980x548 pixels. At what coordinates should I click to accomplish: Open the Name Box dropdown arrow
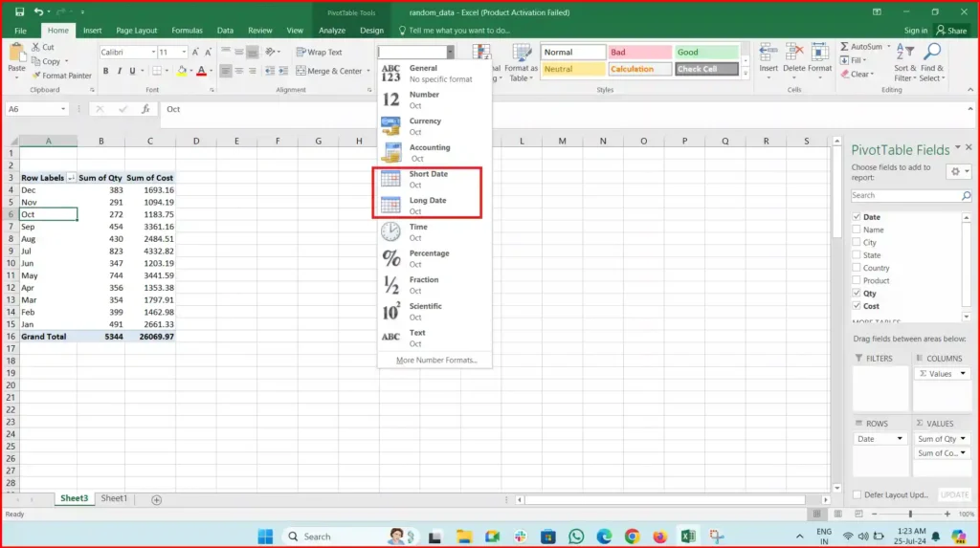pyautogui.click(x=62, y=109)
